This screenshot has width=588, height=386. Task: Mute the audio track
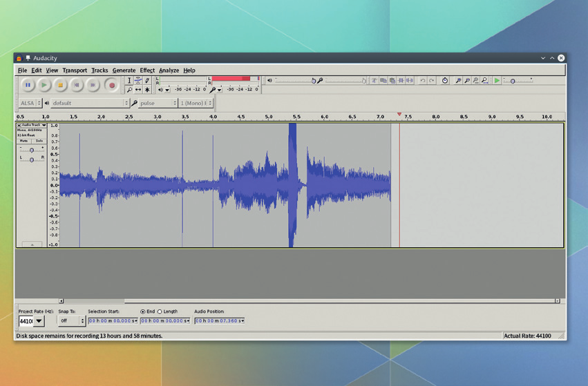coord(24,141)
